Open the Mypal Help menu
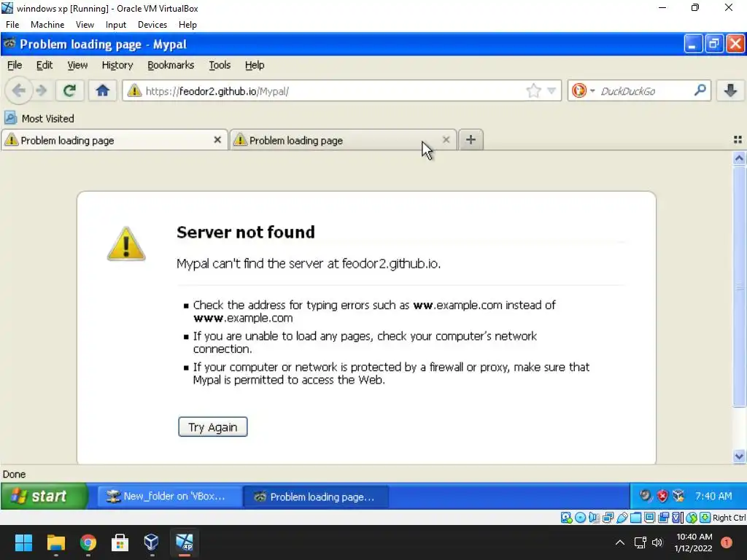 [255, 65]
